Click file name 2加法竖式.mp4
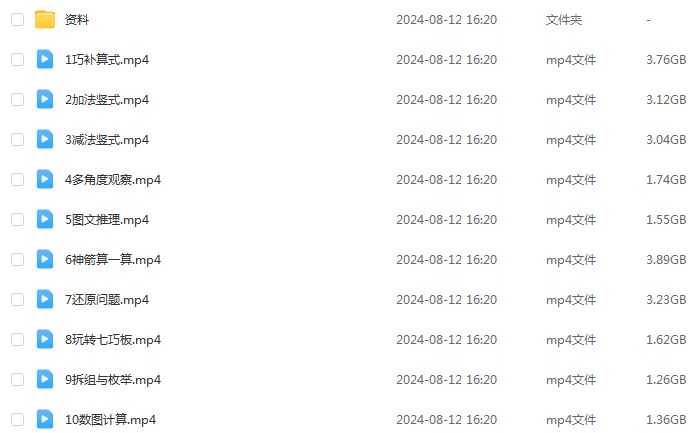Screen dimensions: 694x433 coord(107,100)
